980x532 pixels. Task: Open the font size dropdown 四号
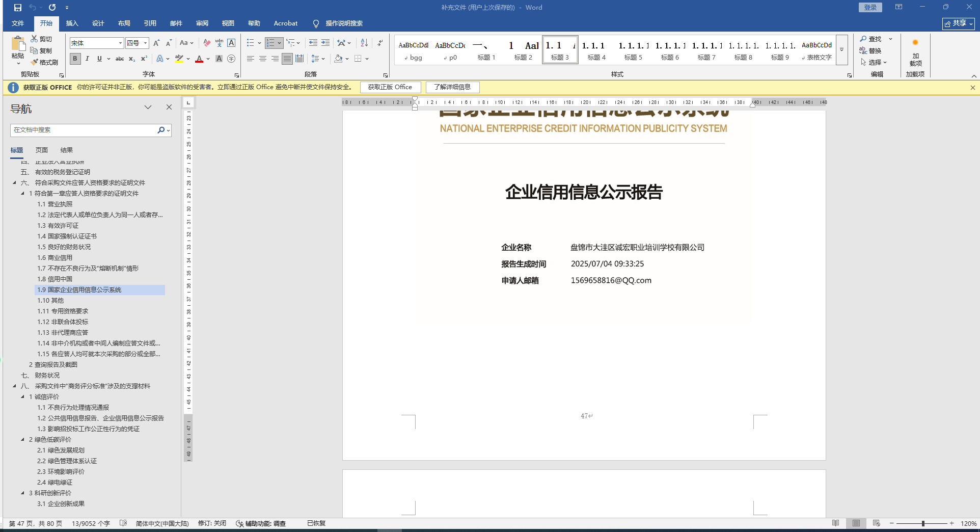pos(145,43)
